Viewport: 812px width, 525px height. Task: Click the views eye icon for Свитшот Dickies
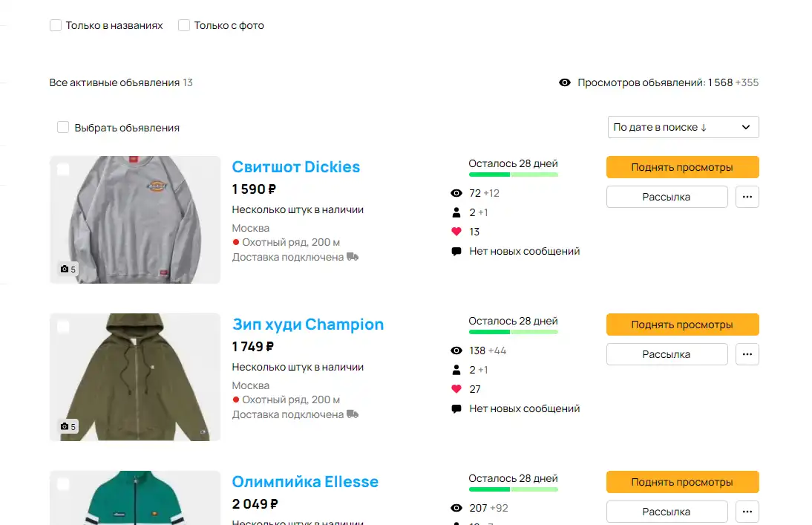pyautogui.click(x=456, y=193)
